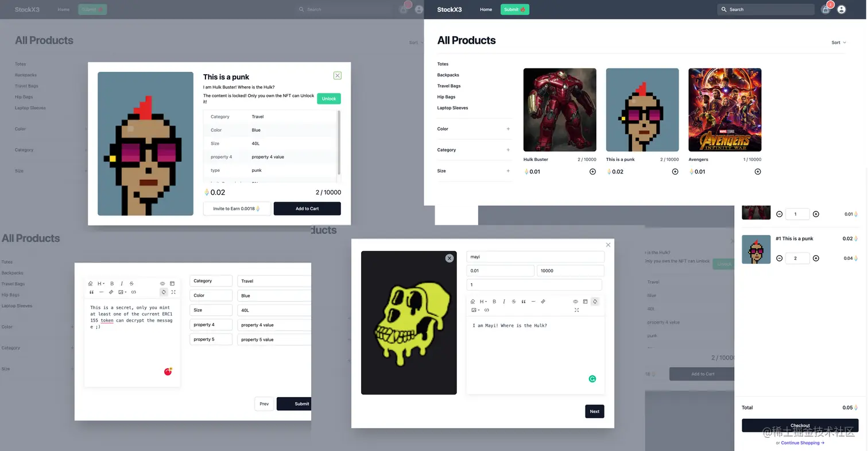Select Travel Bags in the undimmed products page sidebar

click(x=449, y=86)
